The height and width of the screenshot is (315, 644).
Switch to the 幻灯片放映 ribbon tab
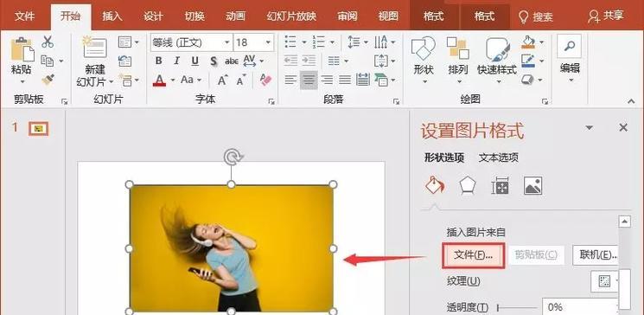tap(291, 16)
